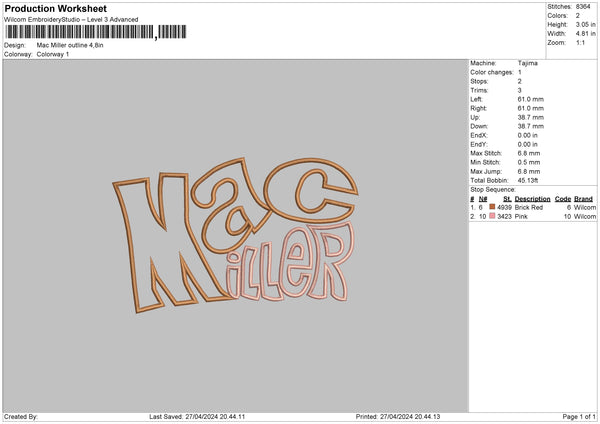Click the 'Page 1 of 1' footer text
The width and height of the screenshot is (600, 424).
pos(579,417)
